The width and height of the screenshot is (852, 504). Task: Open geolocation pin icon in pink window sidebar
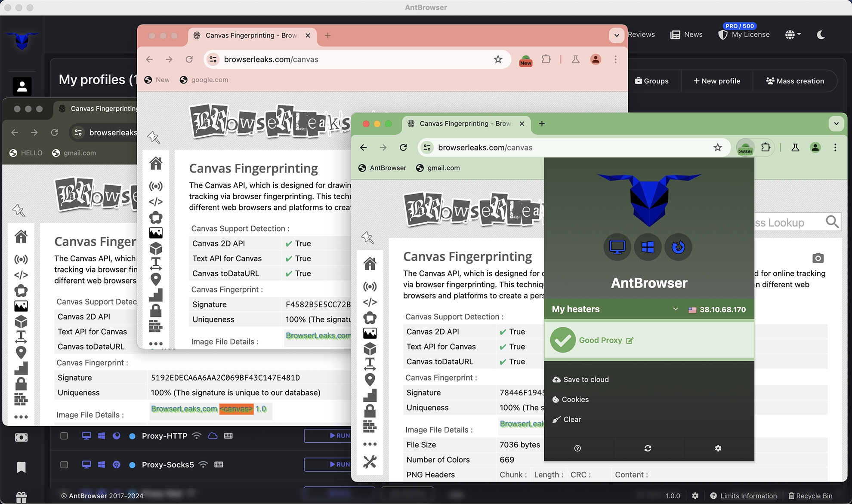pos(156,279)
